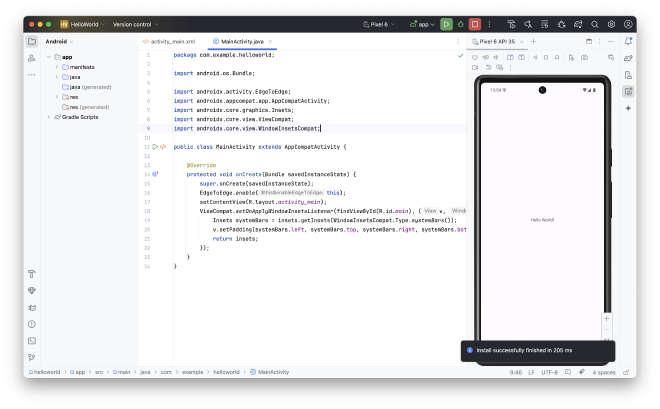Stop the running app with red square
660x409 pixels.
pos(475,24)
